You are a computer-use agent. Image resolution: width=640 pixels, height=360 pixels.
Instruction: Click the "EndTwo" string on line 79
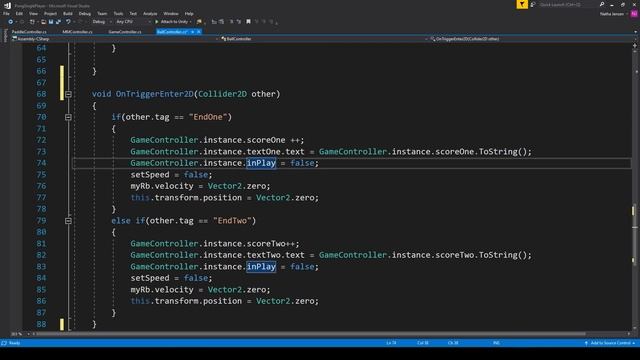(x=232, y=221)
